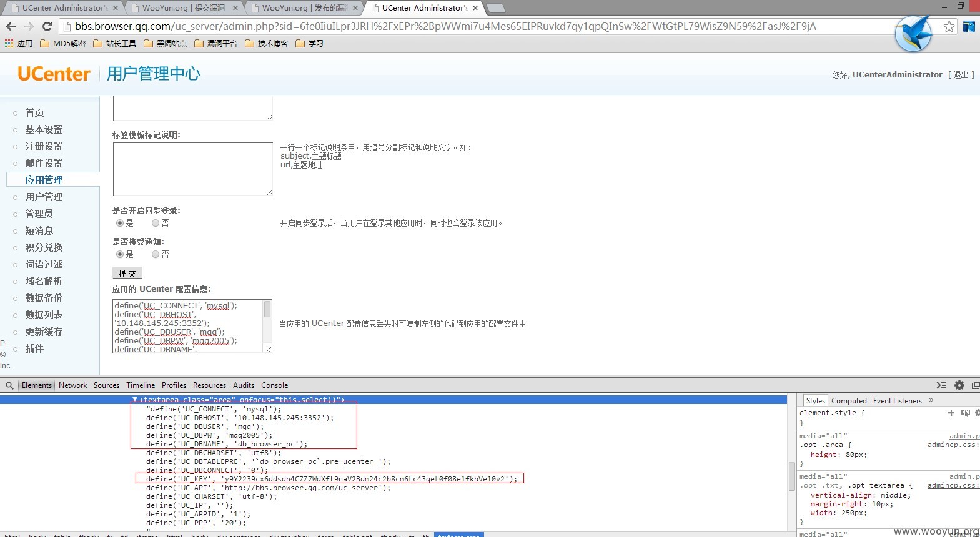This screenshot has height=537, width=980.
Task: Select 否 for 是否开启同步登录
Action: coord(156,223)
